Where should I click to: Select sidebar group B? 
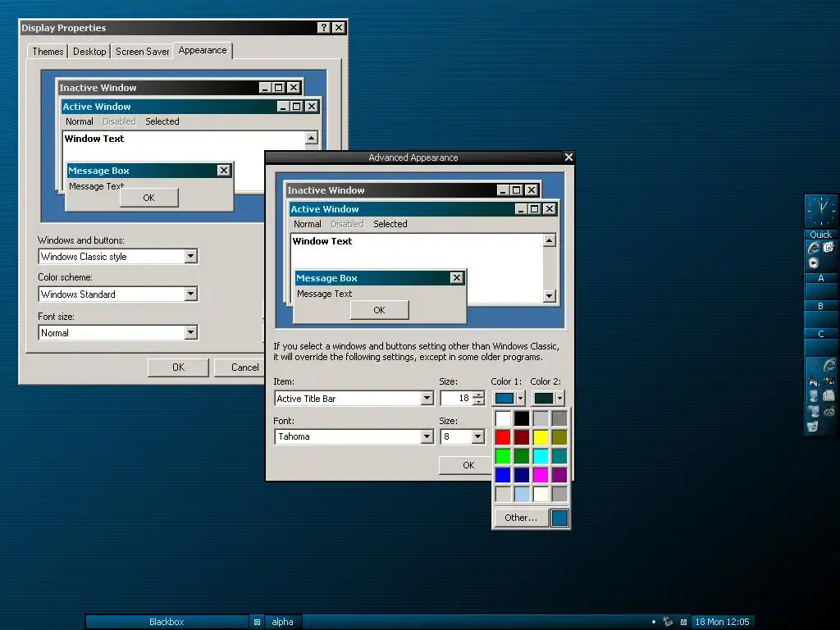pos(820,307)
